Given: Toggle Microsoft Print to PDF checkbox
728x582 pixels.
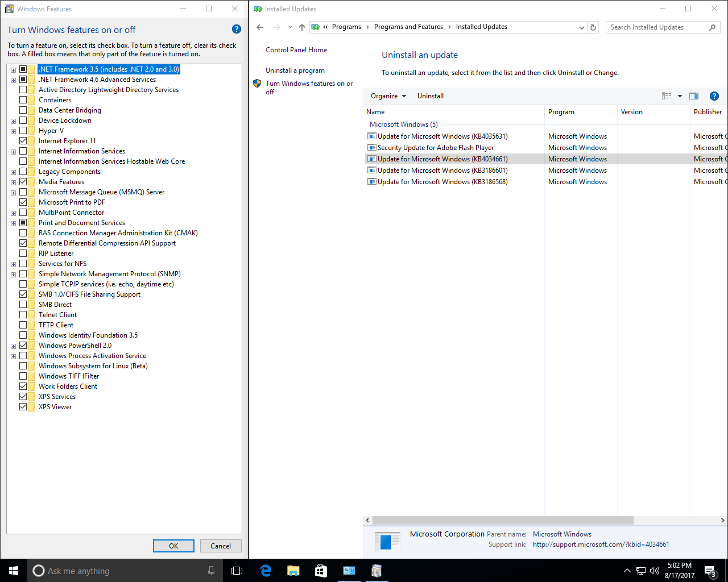Looking at the screenshot, I should 23,202.
